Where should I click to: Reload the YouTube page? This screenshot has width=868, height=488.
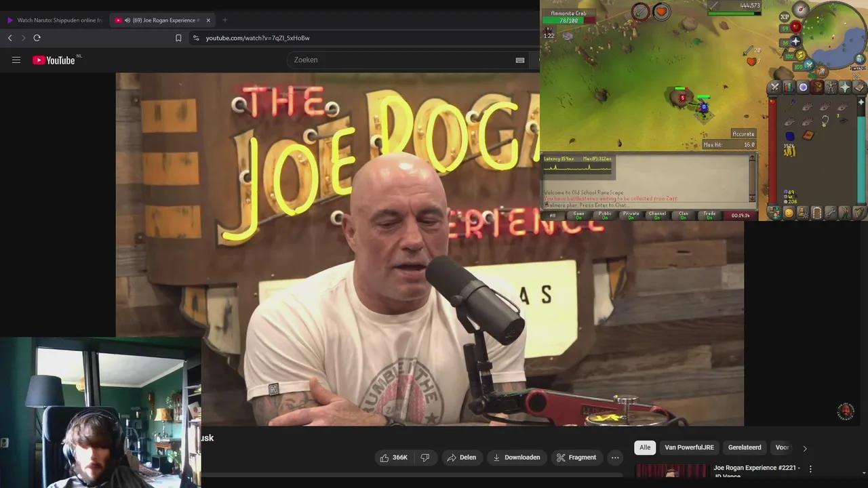[37, 38]
